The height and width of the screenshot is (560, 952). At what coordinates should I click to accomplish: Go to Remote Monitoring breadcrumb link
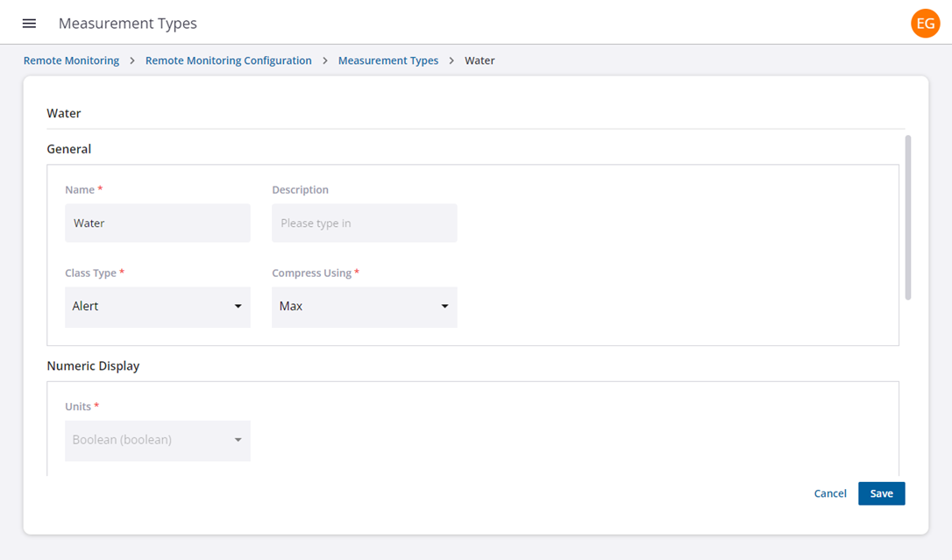pyautogui.click(x=71, y=60)
